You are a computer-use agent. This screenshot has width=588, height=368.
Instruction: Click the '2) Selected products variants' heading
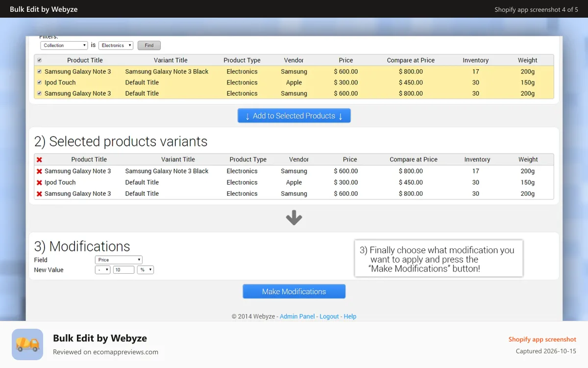click(121, 141)
